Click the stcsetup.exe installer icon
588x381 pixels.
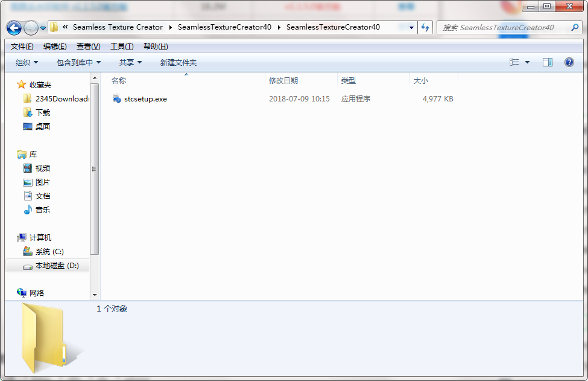click(116, 99)
